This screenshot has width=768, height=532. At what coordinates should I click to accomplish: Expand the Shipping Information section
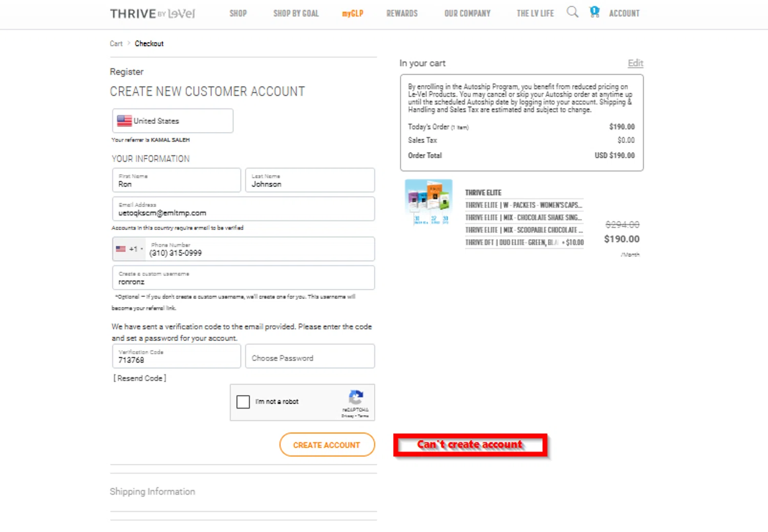coord(153,492)
